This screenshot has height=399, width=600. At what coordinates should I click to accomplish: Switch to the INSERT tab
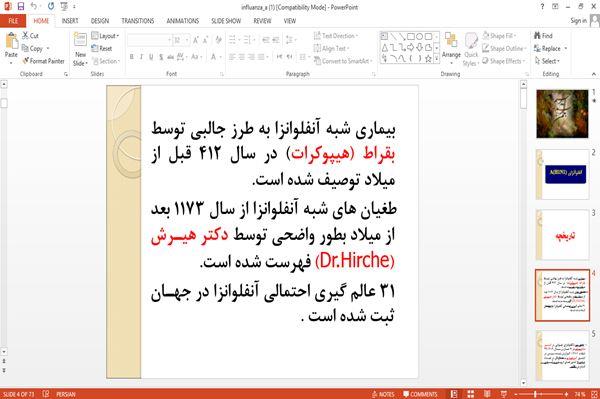(x=70, y=21)
